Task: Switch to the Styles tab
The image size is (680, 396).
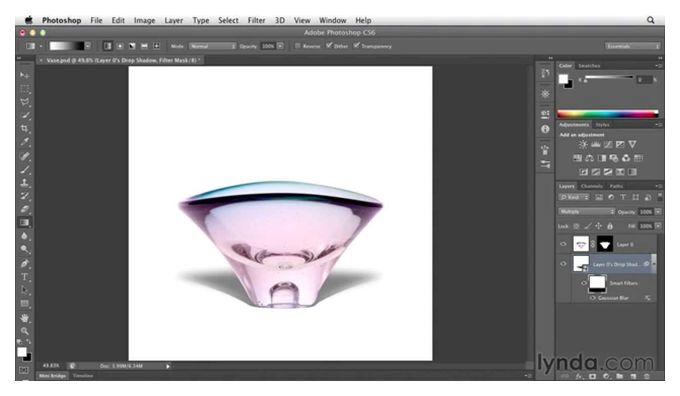Action: tap(602, 125)
